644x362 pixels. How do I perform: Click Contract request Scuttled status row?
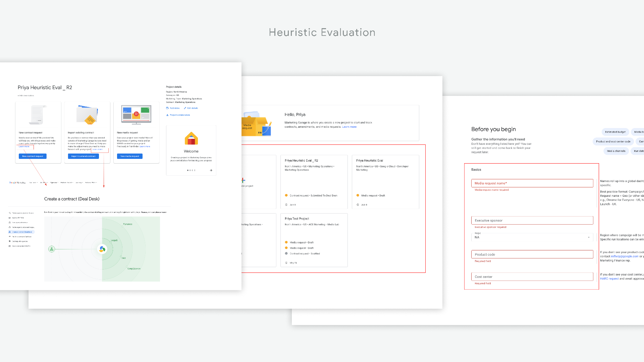tap(302, 254)
